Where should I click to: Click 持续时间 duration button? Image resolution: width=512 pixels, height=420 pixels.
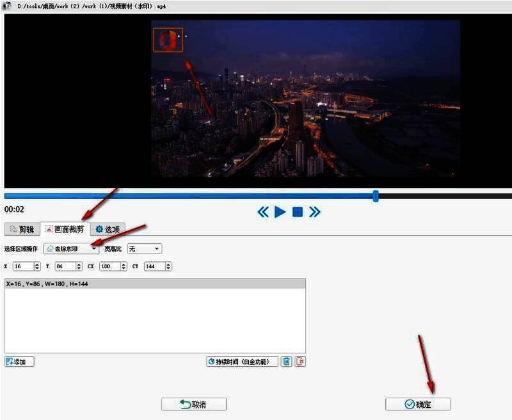242,362
